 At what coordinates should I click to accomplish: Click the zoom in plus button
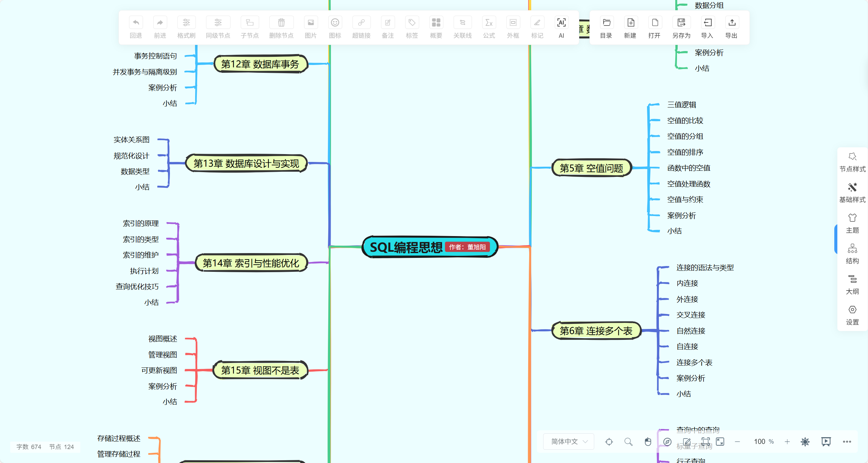click(x=787, y=442)
